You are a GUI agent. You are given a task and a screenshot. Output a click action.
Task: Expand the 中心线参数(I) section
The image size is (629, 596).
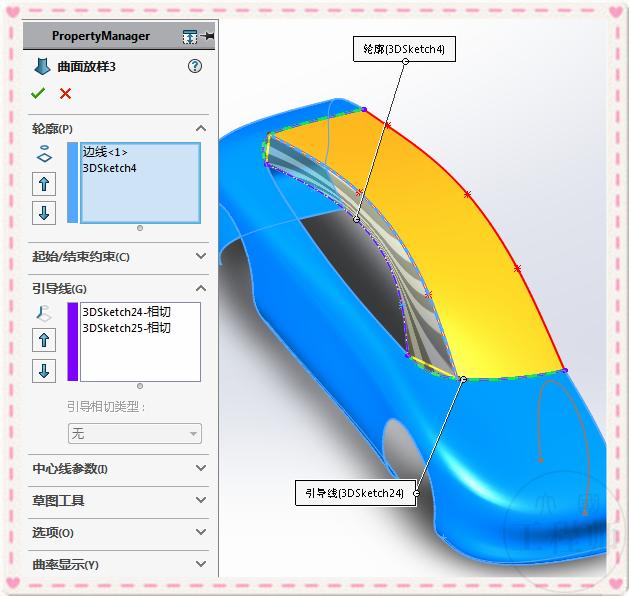click(x=201, y=468)
